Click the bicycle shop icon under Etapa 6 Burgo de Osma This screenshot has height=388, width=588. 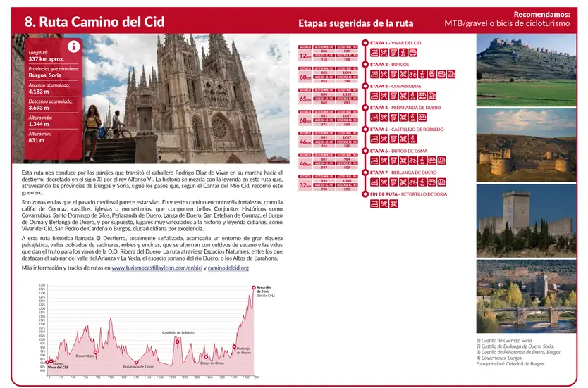point(413,161)
